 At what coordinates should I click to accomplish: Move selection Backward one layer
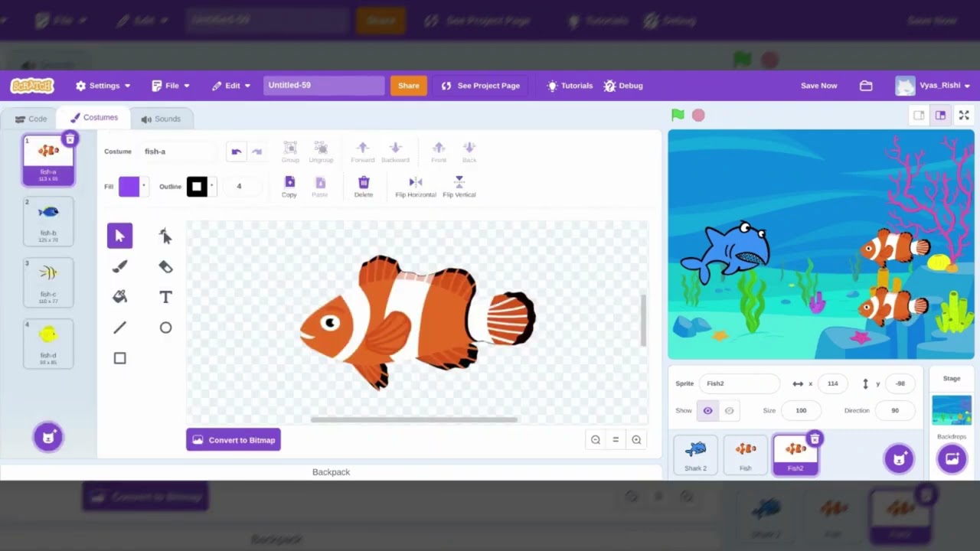[x=395, y=152]
